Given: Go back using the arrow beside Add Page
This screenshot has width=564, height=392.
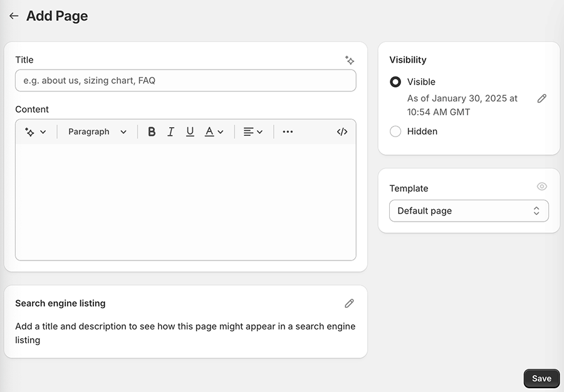Looking at the screenshot, I should pyautogui.click(x=14, y=16).
